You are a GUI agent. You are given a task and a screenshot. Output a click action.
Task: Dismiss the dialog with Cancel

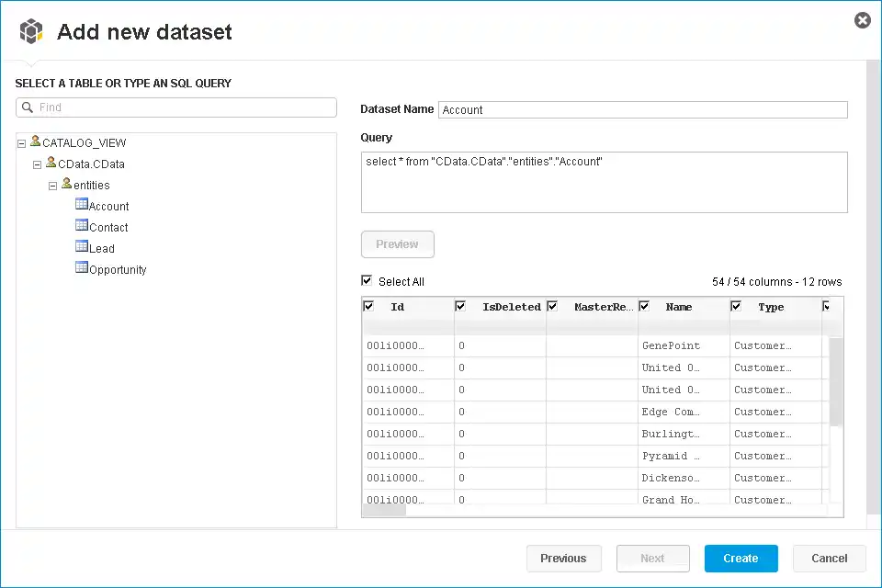point(829,558)
